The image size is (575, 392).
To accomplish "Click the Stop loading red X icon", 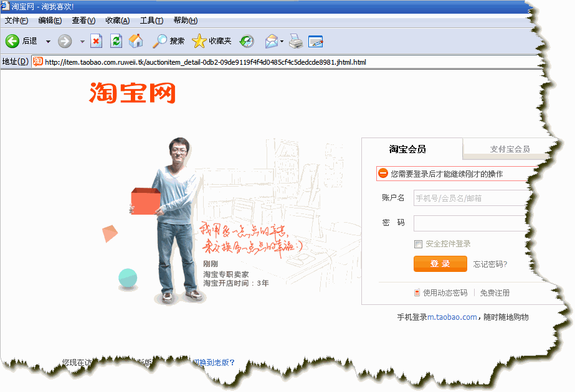I will click(96, 41).
